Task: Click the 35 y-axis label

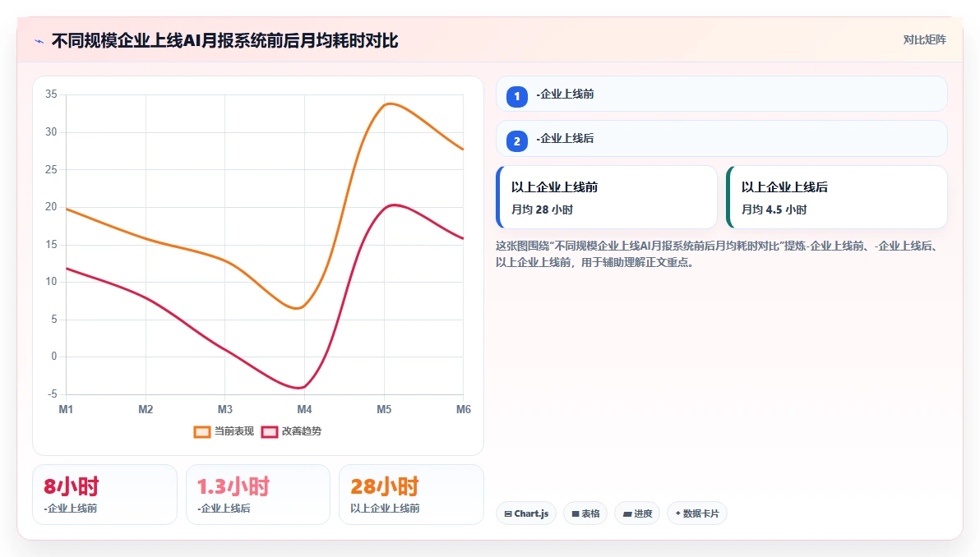Action: pyautogui.click(x=51, y=94)
